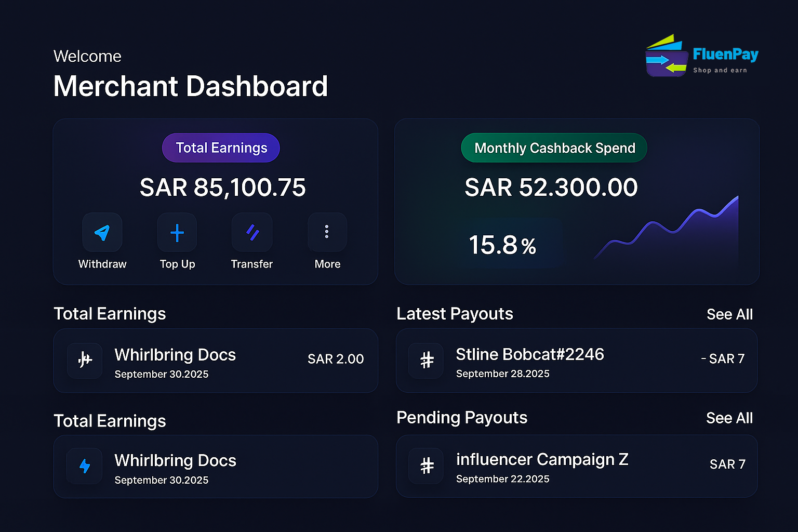Click the cashback trend graph
798x532 pixels.
coord(670,229)
